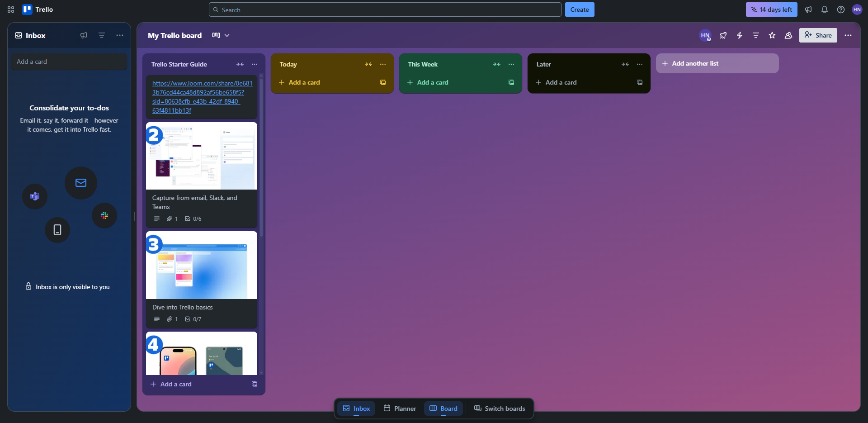Create from template in Trello Starter Guide list
Image resolution: width=868 pixels, height=423 pixels.
click(255, 384)
